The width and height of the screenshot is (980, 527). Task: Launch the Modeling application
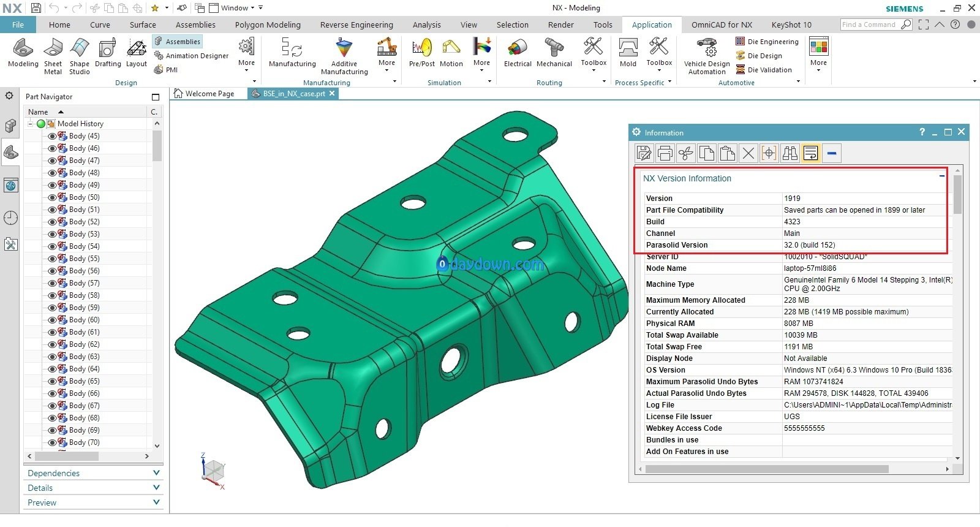(x=23, y=54)
